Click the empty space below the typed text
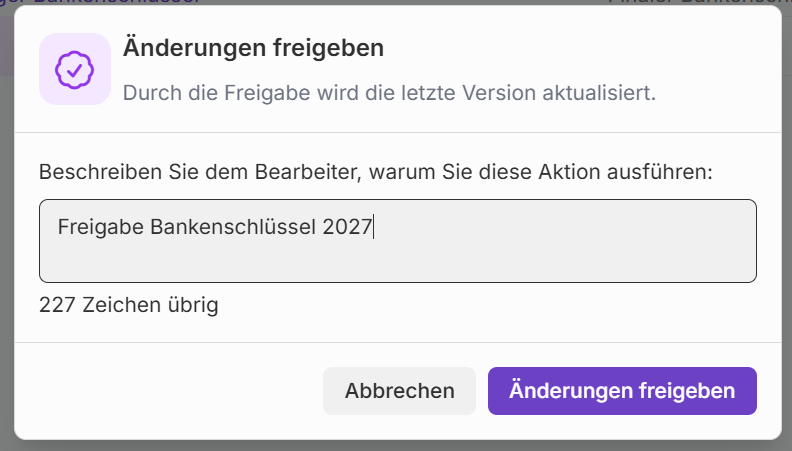The width and height of the screenshot is (792, 451). click(300, 260)
